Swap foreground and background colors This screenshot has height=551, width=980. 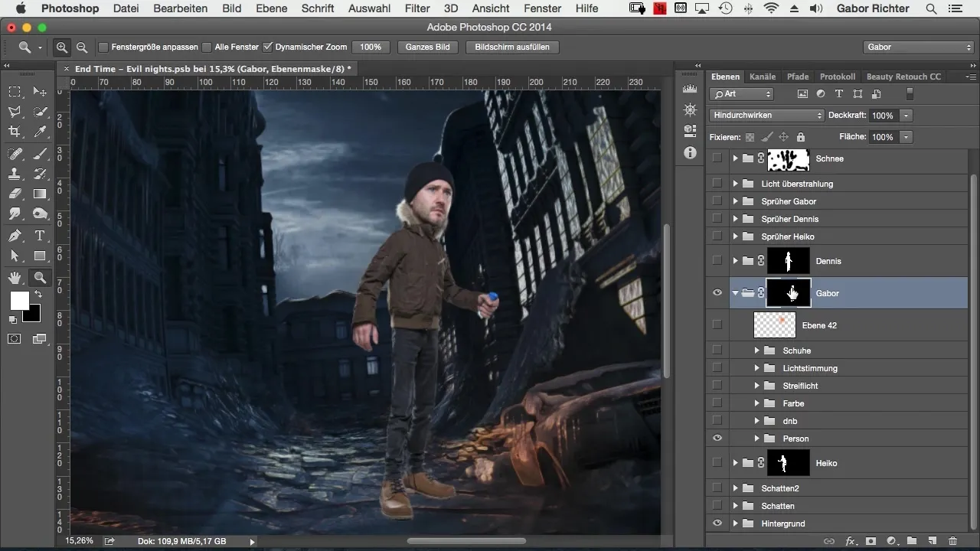(38, 294)
